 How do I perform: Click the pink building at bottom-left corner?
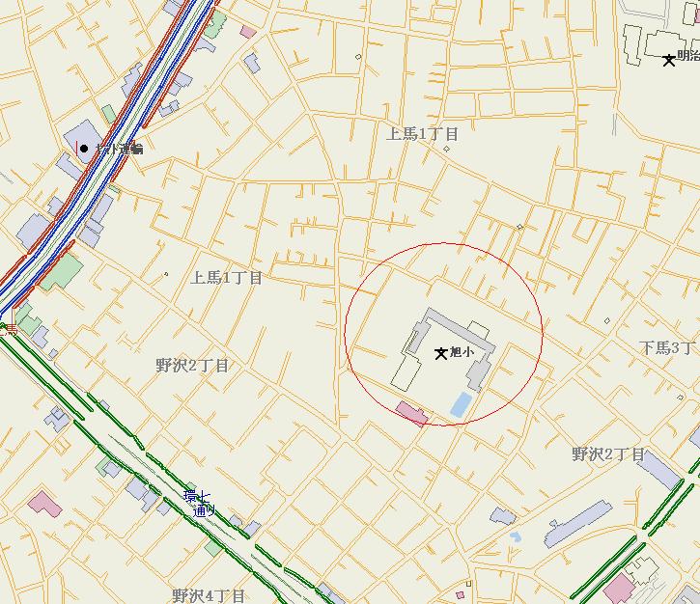[x=44, y=504]
